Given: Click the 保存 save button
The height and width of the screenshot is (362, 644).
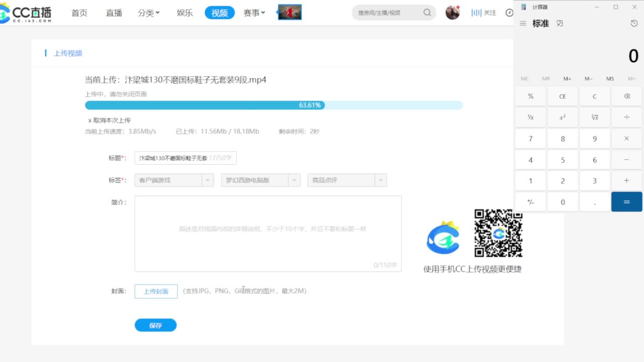Looking at the screenshot, I should [x=155, y=325].
